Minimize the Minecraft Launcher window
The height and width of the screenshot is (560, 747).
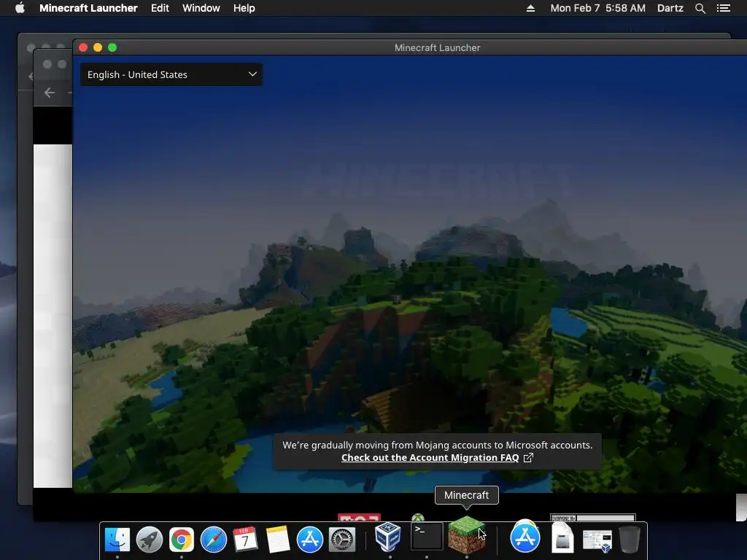98,47
